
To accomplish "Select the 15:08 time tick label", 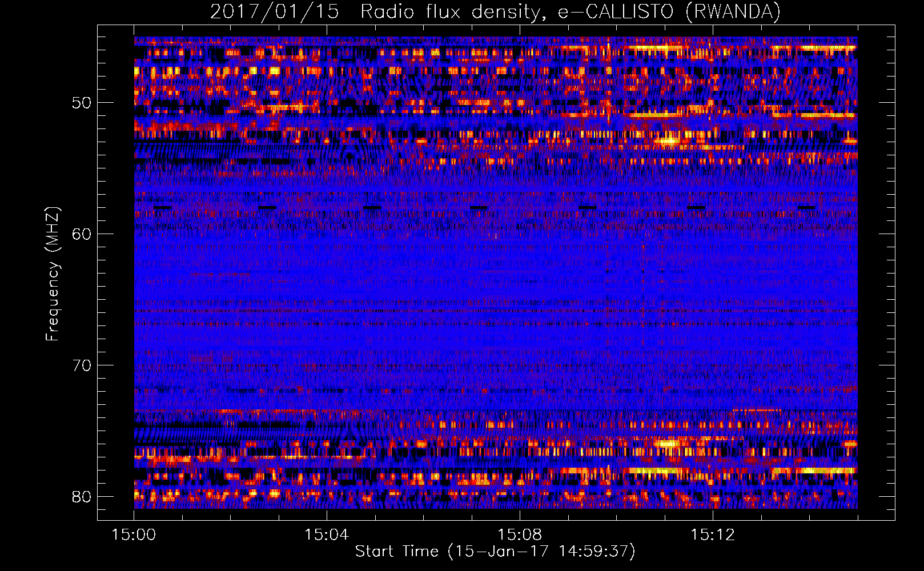I will pos(520,535).
